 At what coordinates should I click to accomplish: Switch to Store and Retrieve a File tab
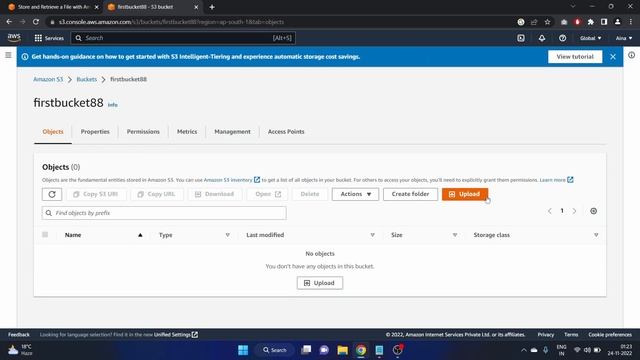(x=54, y=7)
